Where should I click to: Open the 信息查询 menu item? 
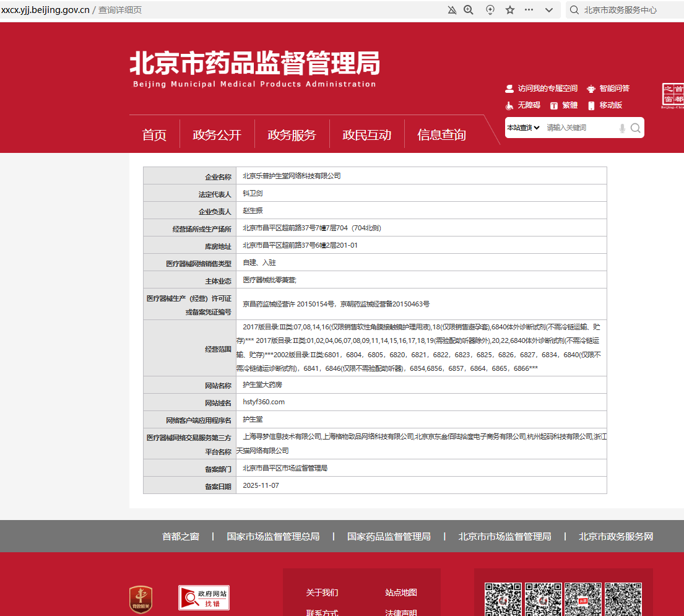(441, 134)
